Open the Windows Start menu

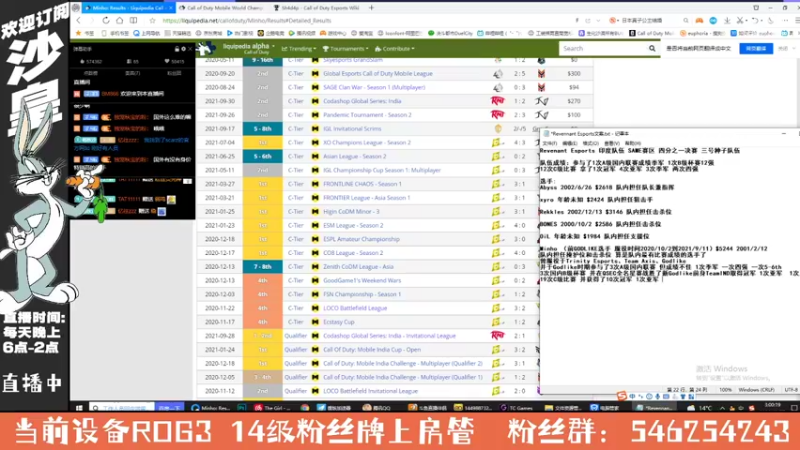pyautogui.click(x=79, y=408)
